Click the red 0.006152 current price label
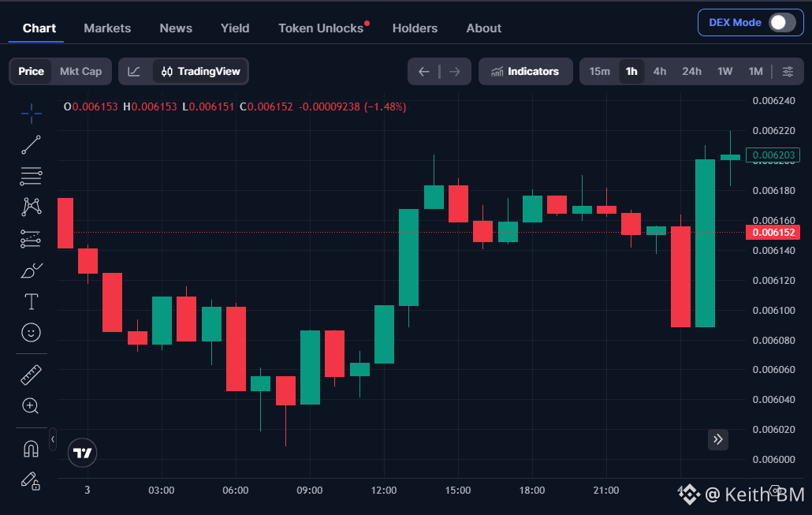The height and width of the screenshot is (515, 812). pos(773,232)
